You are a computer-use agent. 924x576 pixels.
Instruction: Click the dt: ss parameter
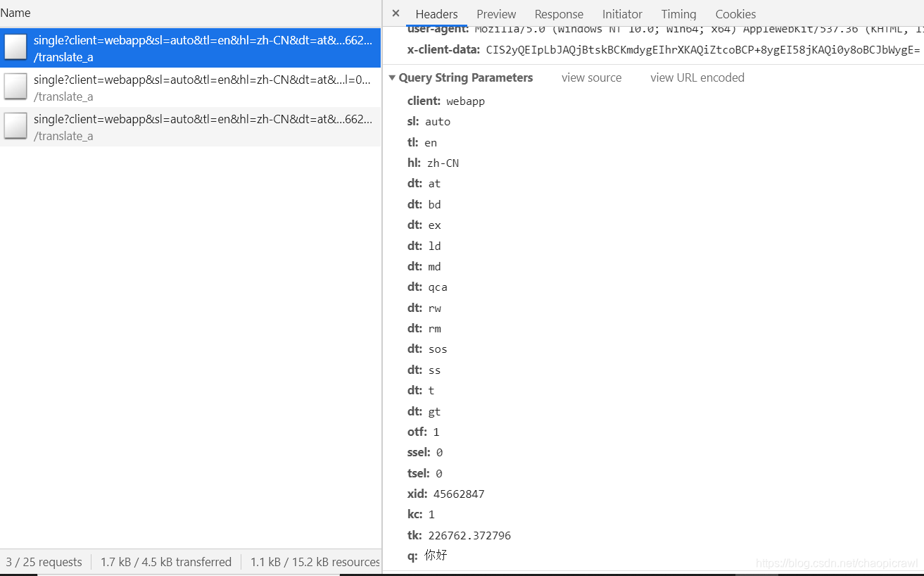(x=424, y=370)
